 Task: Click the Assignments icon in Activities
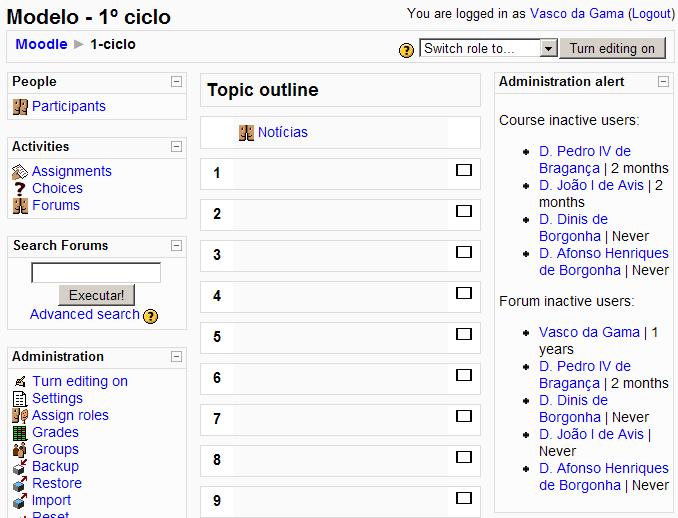click(19, 172)
